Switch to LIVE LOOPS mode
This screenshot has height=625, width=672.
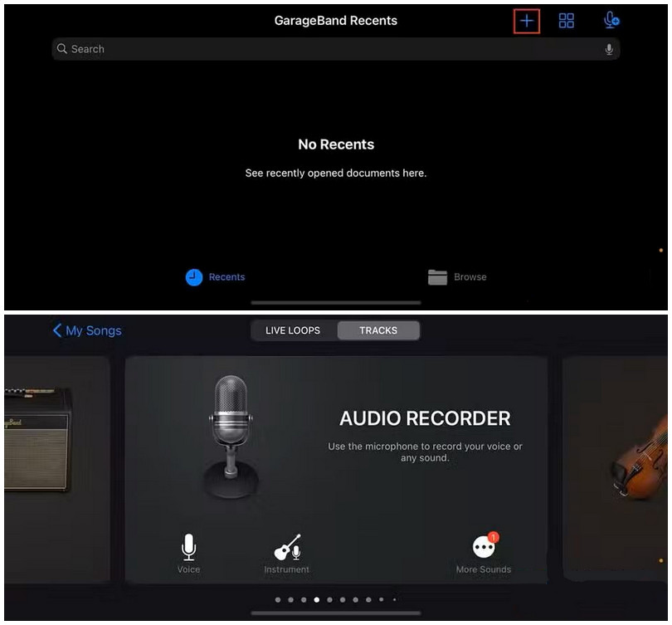point(293,330)
